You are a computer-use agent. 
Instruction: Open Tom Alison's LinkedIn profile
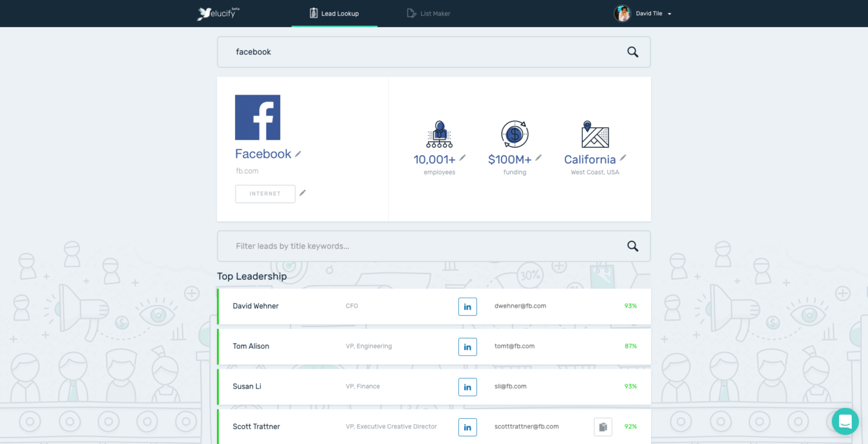[x=468, y=346]
